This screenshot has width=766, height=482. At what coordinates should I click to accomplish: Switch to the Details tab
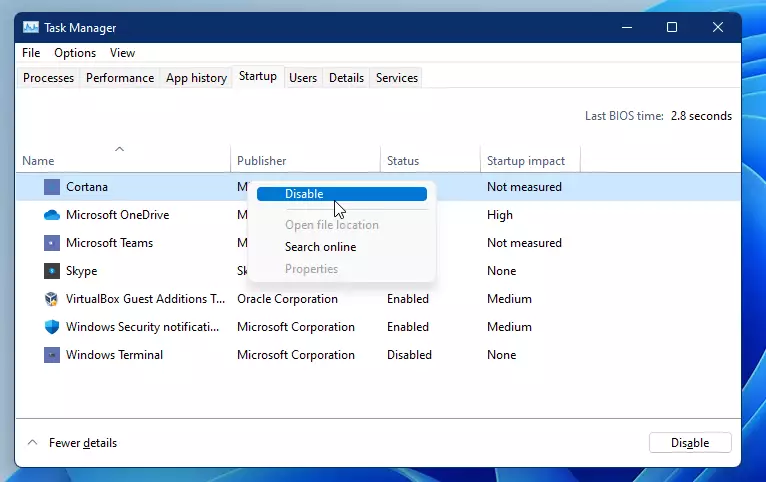pos(346,78)
